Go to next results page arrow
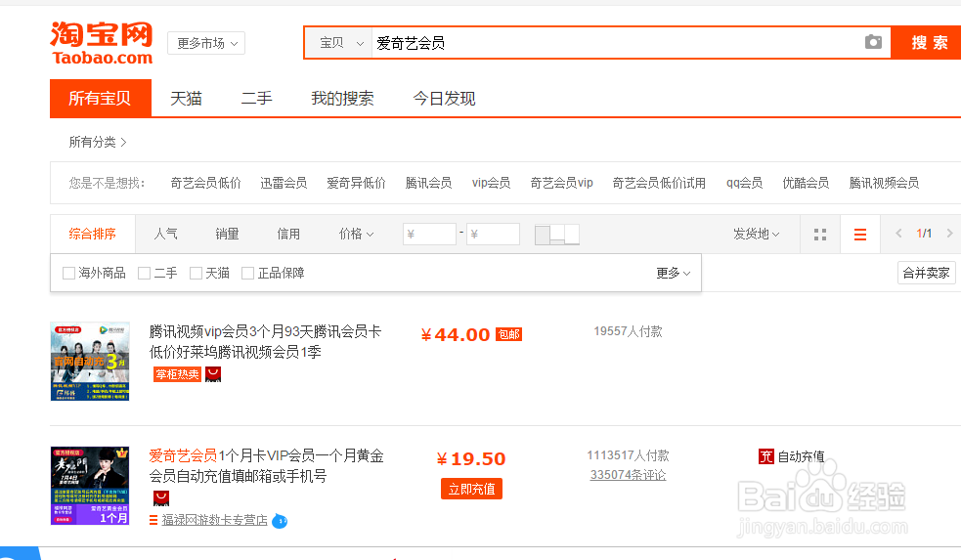The image size is (961, 560). (949, 234)
